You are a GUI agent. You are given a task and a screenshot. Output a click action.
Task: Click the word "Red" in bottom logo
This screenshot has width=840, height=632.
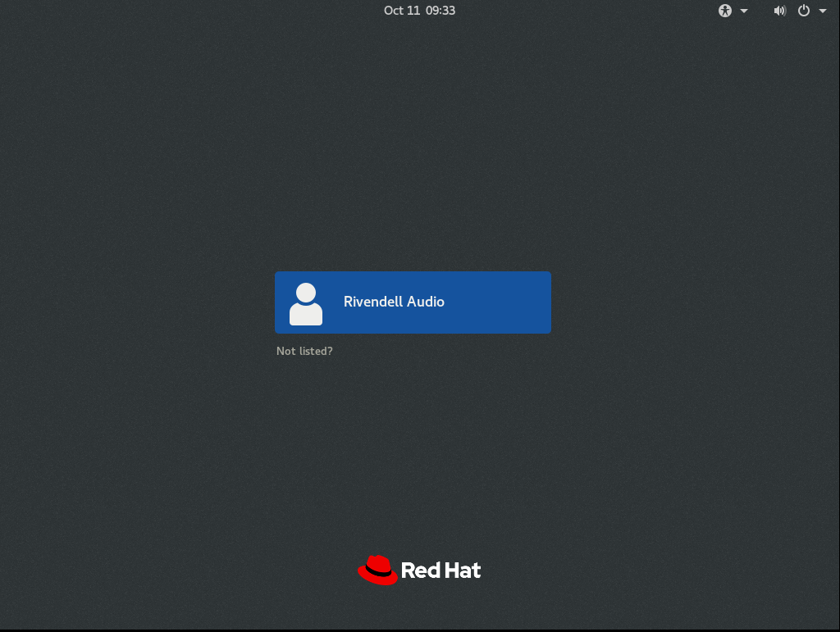click(421, 571)
